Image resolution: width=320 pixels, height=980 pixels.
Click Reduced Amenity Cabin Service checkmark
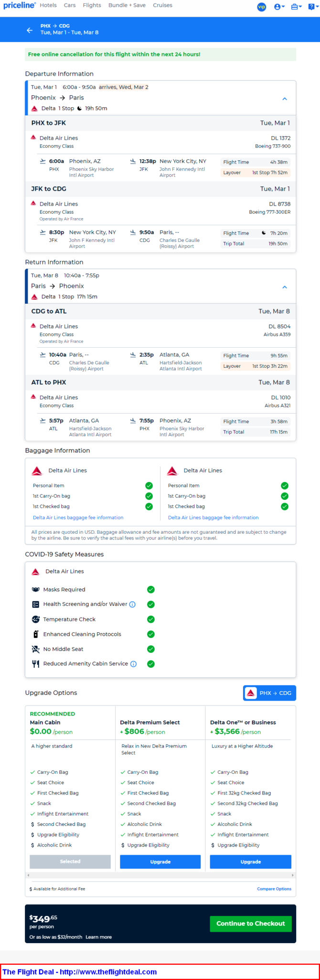coord(151,664)
